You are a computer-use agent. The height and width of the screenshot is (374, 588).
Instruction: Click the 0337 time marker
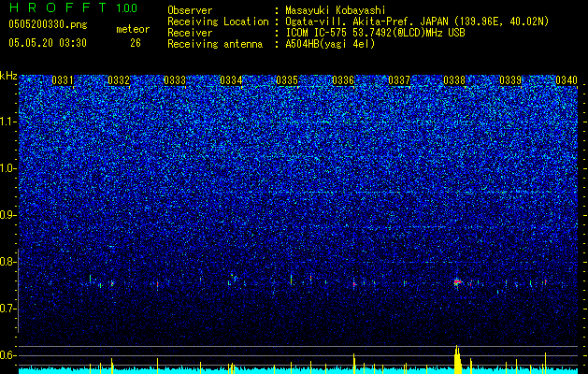pyautogui.click(x=399, y=80)
